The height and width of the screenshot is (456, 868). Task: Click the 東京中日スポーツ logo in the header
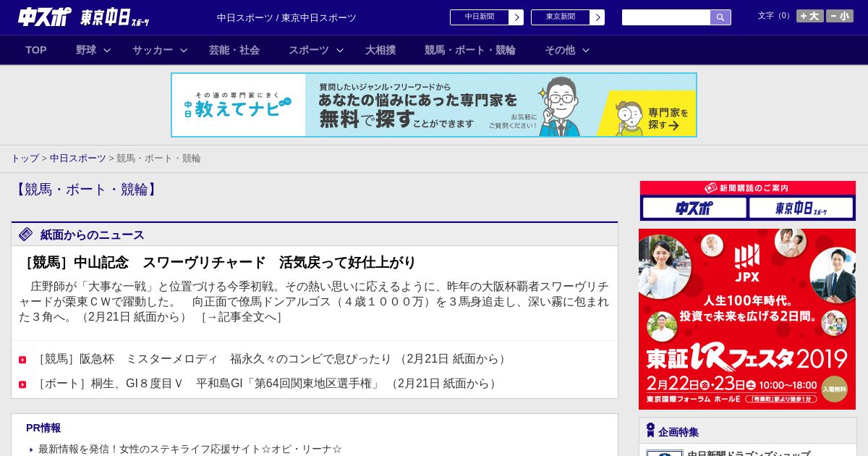click(115, 17)
